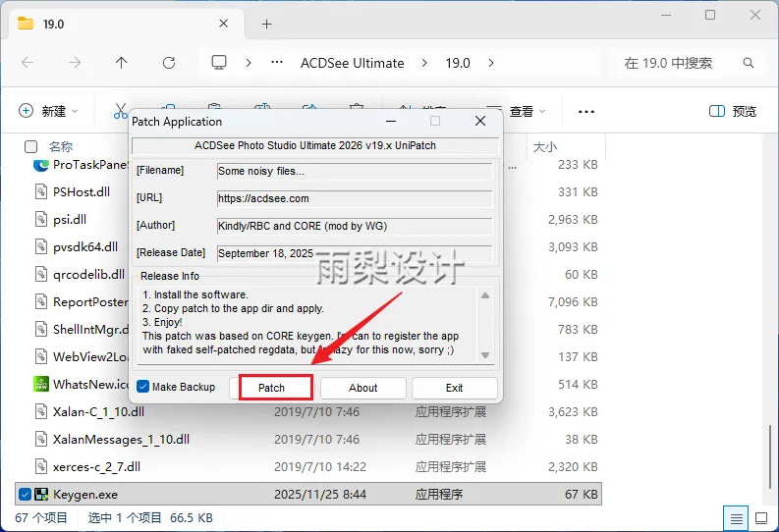Click the This PC monitor icon in address bar
Screen dimensions: 779x532
[219, 63]
